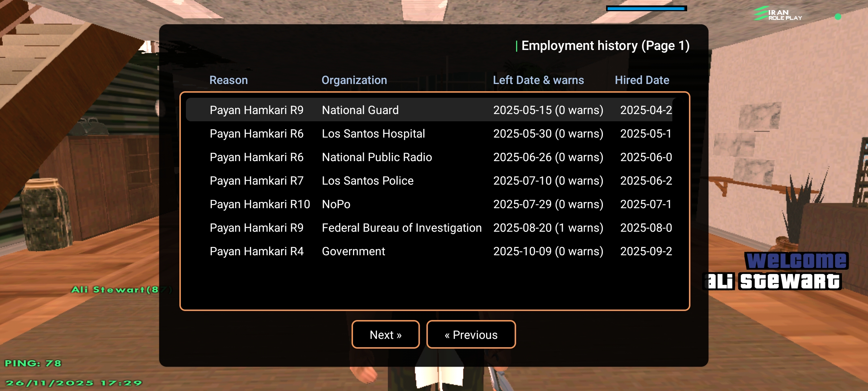Click the Employment history (Page 1) title
The height and width of the screenshot is (391, 868).
[605, 46]
